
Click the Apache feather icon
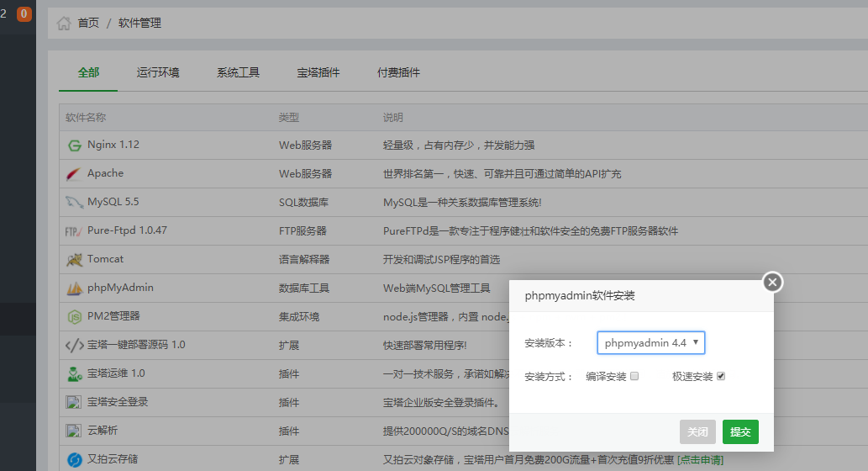click(x=74, y=174)
